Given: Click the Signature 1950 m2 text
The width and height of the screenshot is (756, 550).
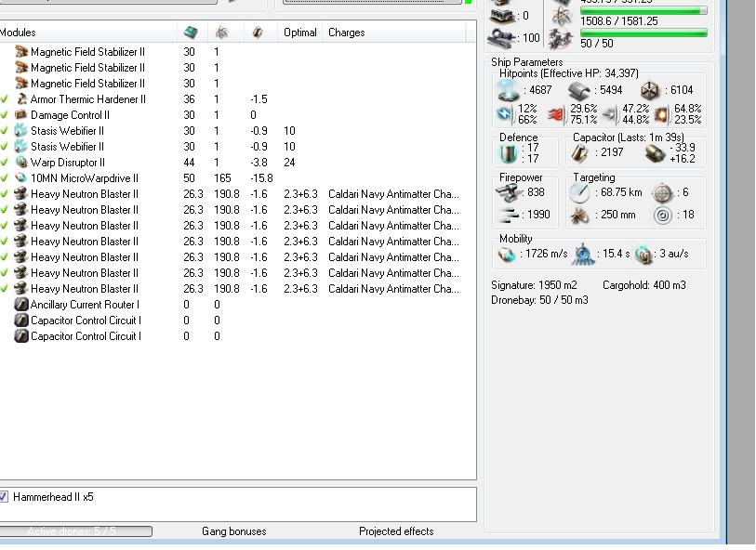Looking at the screenshot, I should [534, 285].
